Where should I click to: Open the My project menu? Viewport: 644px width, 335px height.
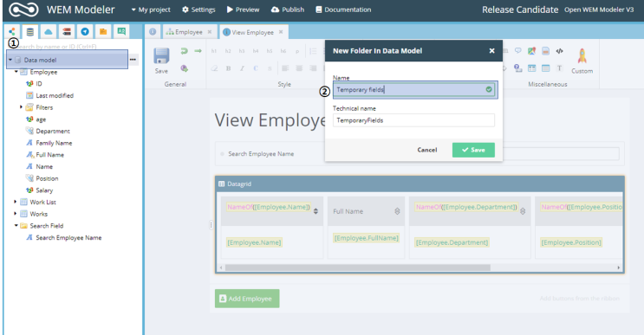pyautogui.click(x=151, y=10)
